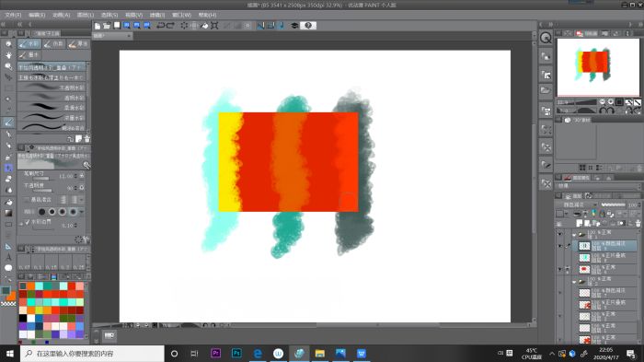The width and height of the screenshot is (644, 362).
Task: Open Photoshop from the Windows taskbar
Action: [236, 354]
